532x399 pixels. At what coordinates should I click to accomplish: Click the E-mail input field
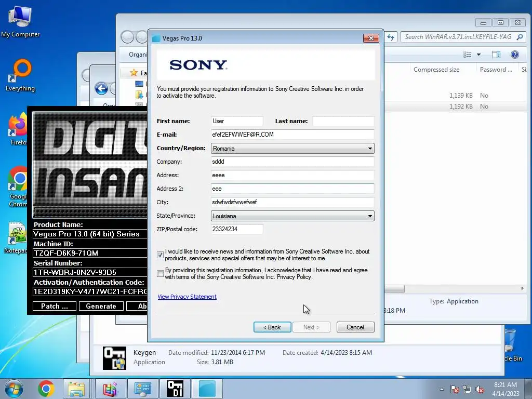(292, 135)
